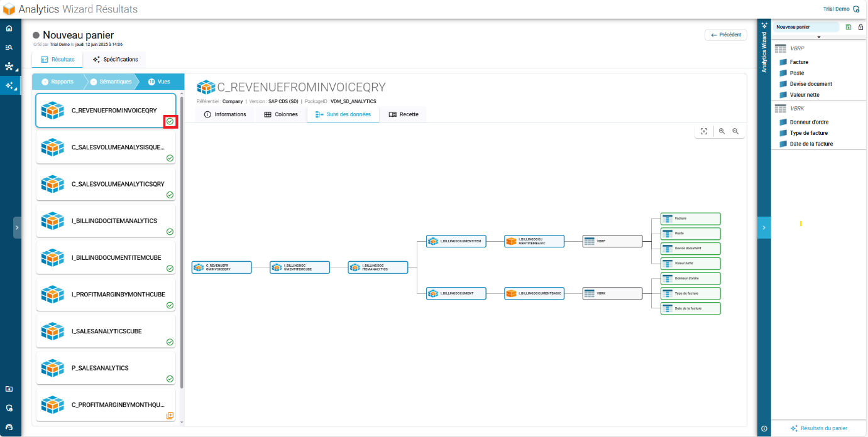Screen dimensions: 868x437
Task: Click Résultats du panier link
Action: pyautogui.click(x=819, y=428)
